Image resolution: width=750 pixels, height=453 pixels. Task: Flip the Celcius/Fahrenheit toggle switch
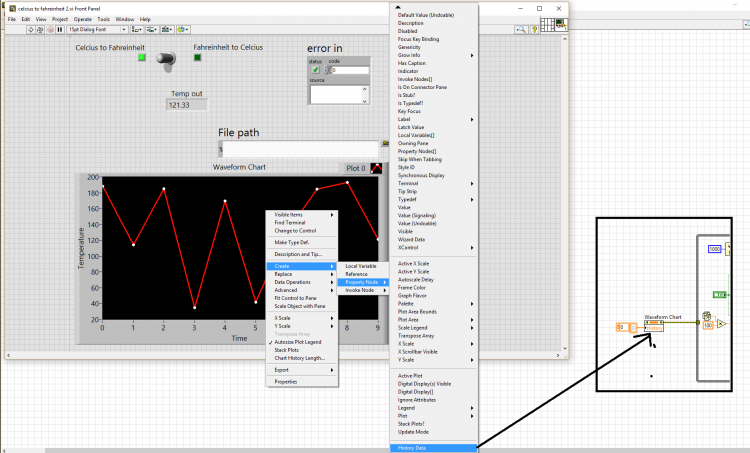click(x=167, y=60)
